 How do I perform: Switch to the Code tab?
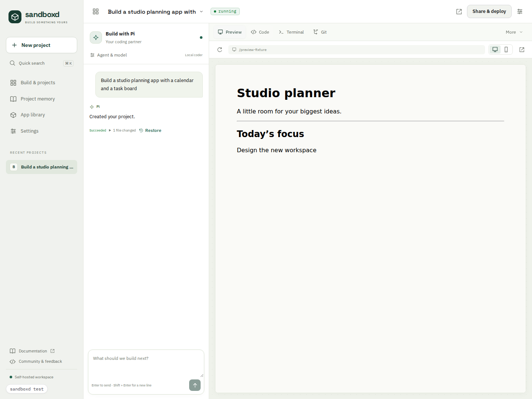[260, 32]
